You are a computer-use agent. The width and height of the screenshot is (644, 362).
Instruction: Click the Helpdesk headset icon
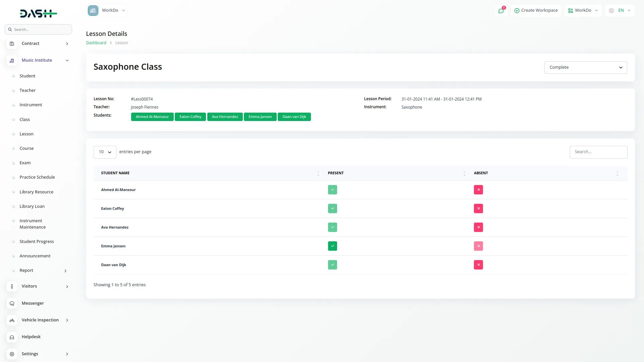(x=12, y=337)
